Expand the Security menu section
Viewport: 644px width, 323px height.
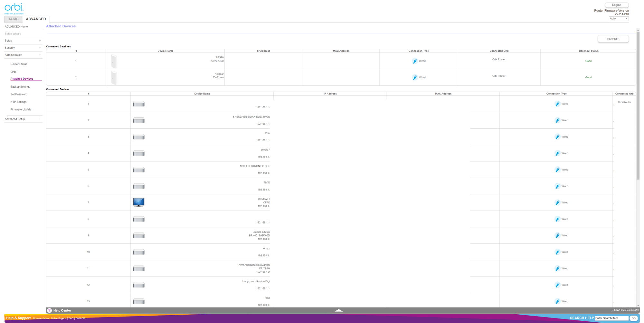(x=40, y=48)
